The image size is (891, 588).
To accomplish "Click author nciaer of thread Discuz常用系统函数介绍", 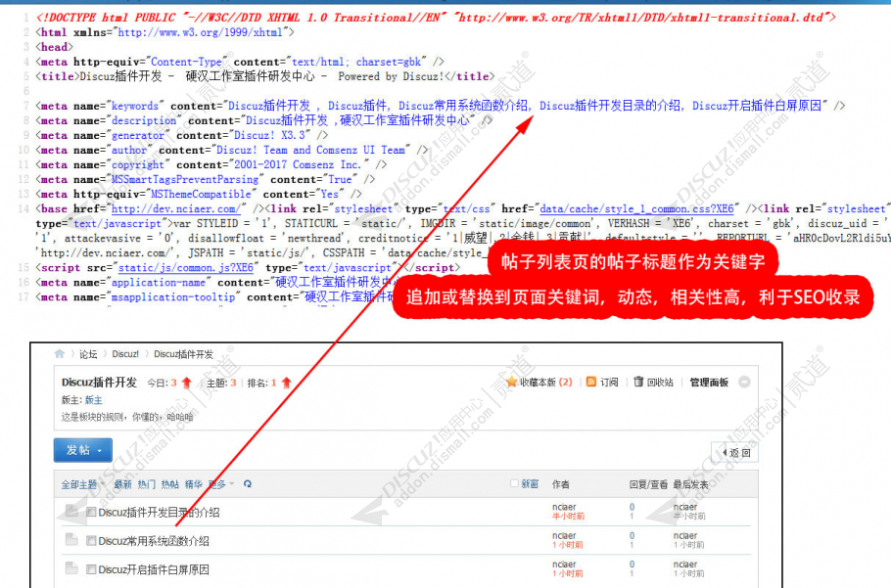I will click(x=564, y=535).
